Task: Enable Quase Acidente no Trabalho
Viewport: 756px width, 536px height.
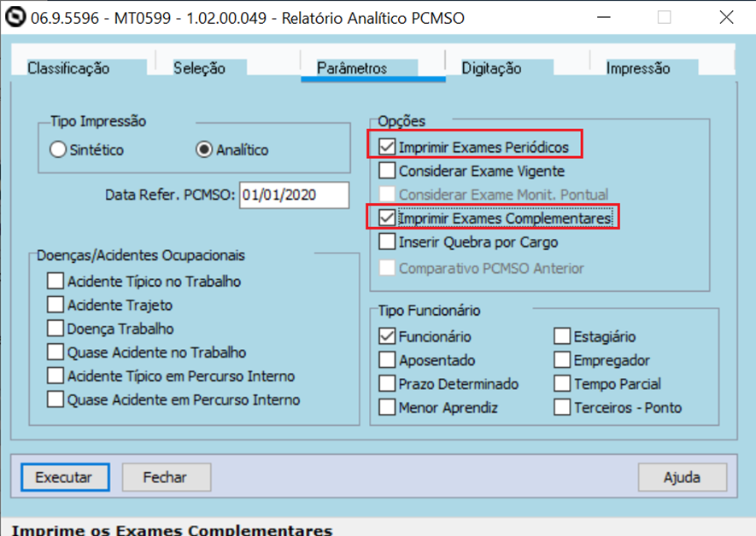Action: click(55, 352)
